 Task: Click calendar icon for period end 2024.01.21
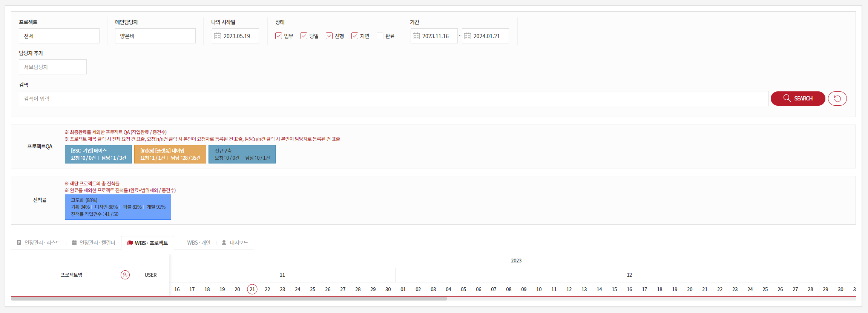468,36
